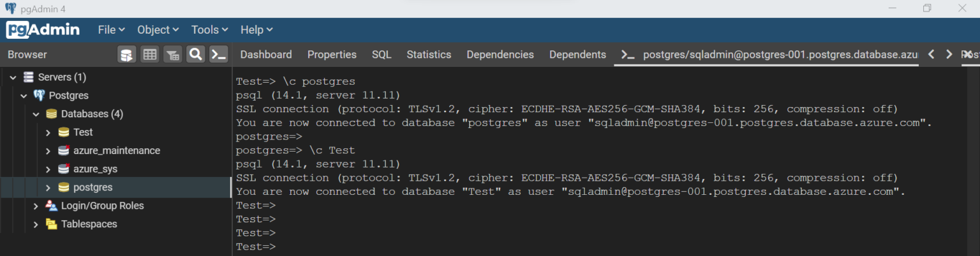Screen dimensions: 980x256
Task: Open the File menu
Action: pos(111,30)
